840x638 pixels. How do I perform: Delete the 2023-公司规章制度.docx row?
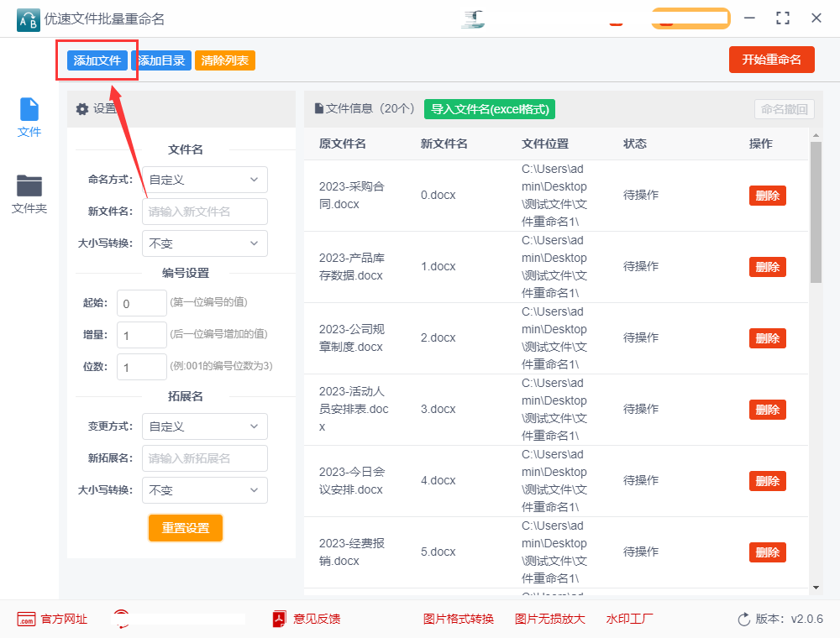coord(767,338)
